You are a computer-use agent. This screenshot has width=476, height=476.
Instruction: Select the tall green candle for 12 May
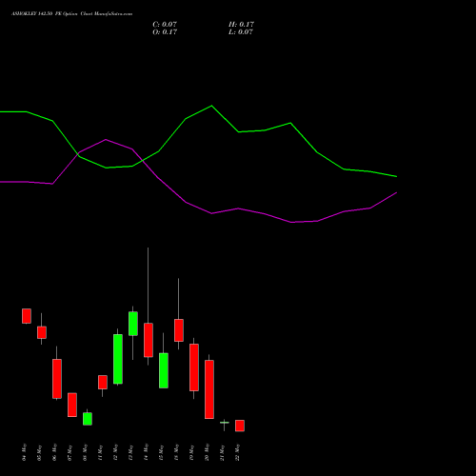118,359
